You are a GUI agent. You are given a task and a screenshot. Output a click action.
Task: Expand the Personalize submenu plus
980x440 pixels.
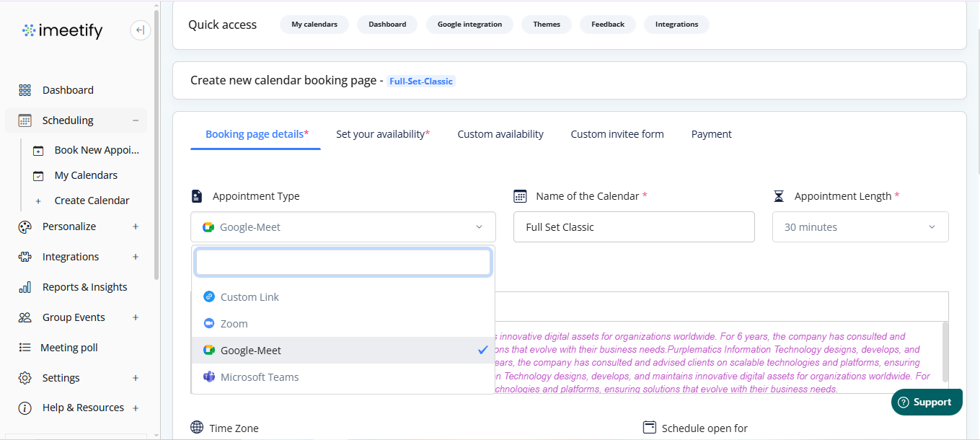pos(136,226)
